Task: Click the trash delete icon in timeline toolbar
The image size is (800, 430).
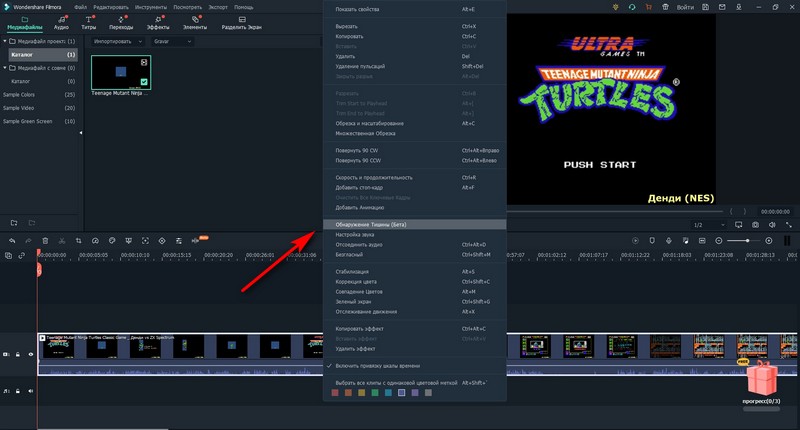Action: pos(45,240)
